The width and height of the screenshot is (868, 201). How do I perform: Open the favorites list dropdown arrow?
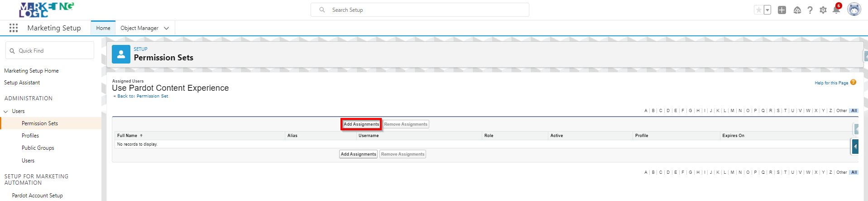pos(767,10)
